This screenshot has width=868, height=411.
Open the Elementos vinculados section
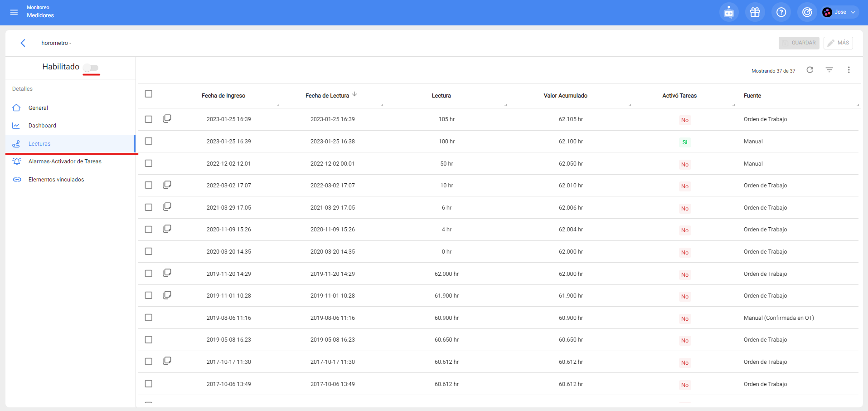(56, 180)
